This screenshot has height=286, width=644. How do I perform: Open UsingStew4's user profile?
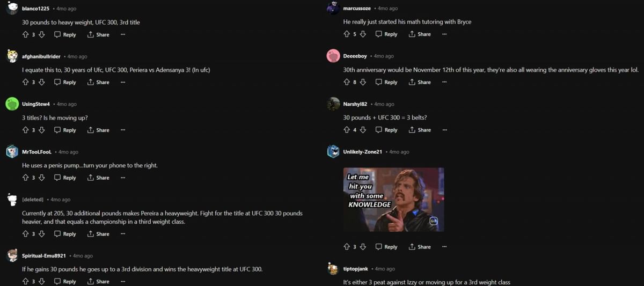click(x=36, y=104)
